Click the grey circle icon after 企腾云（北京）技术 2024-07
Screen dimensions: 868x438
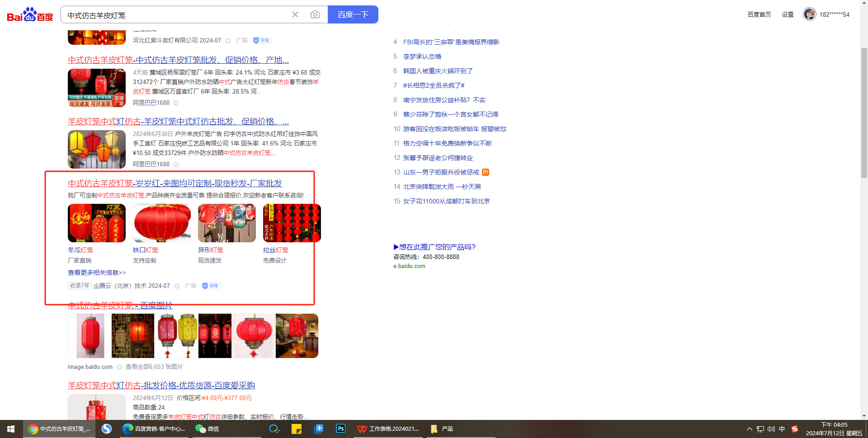(177, 286)
